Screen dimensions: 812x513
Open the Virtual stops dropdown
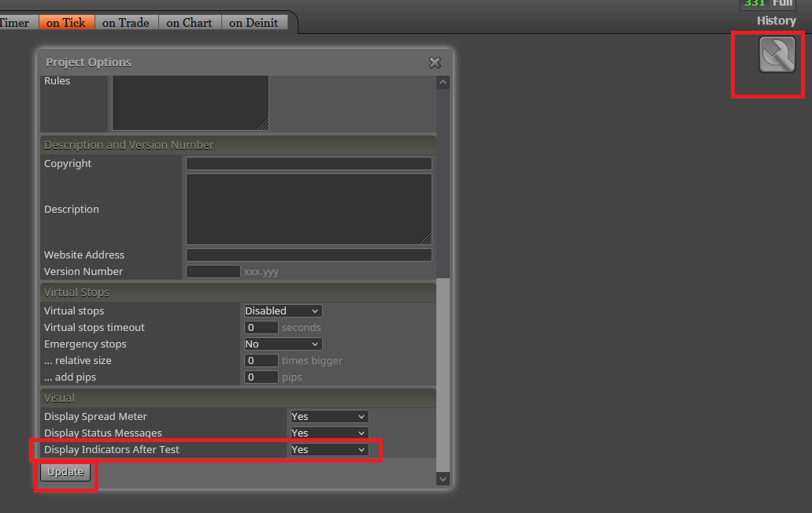tap(283, 311)
